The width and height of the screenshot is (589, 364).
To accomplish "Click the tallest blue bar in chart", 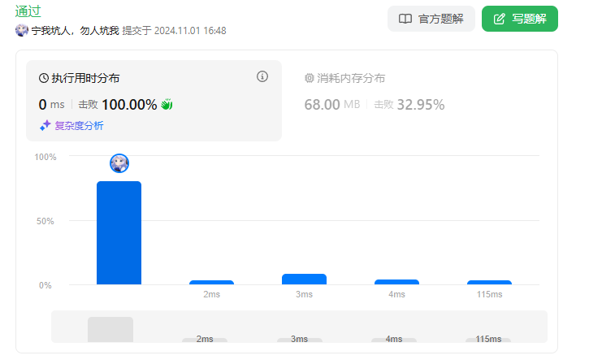I will [x=119, y=233].
